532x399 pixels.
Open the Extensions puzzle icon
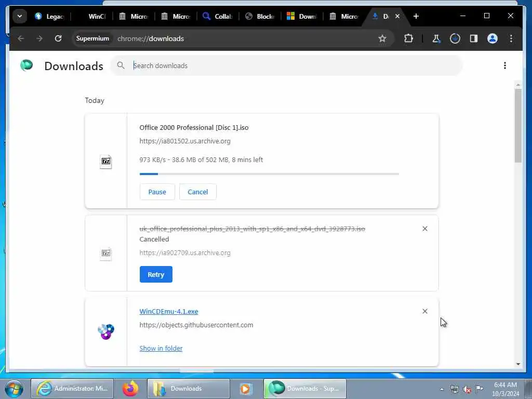[x=408, y=38]
